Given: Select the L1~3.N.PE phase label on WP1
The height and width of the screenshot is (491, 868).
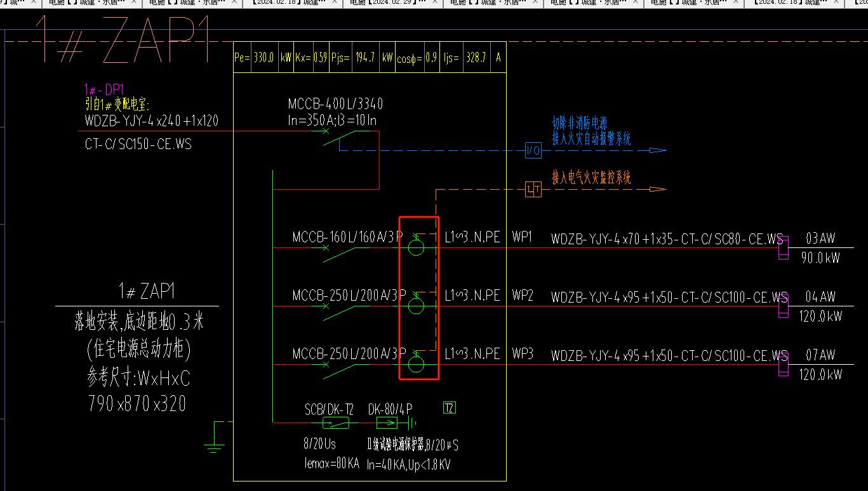Looking at the screenshot, I should 472,237.
